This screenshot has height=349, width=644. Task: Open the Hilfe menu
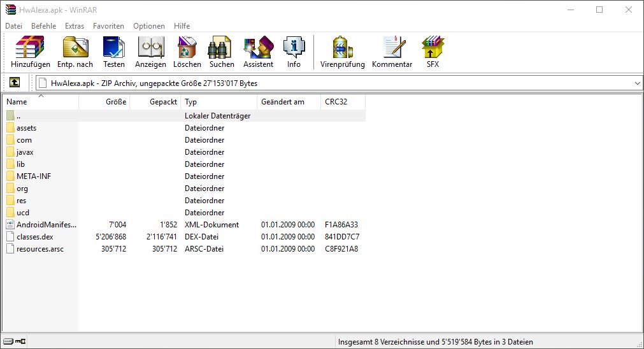(x=182, y=26)
